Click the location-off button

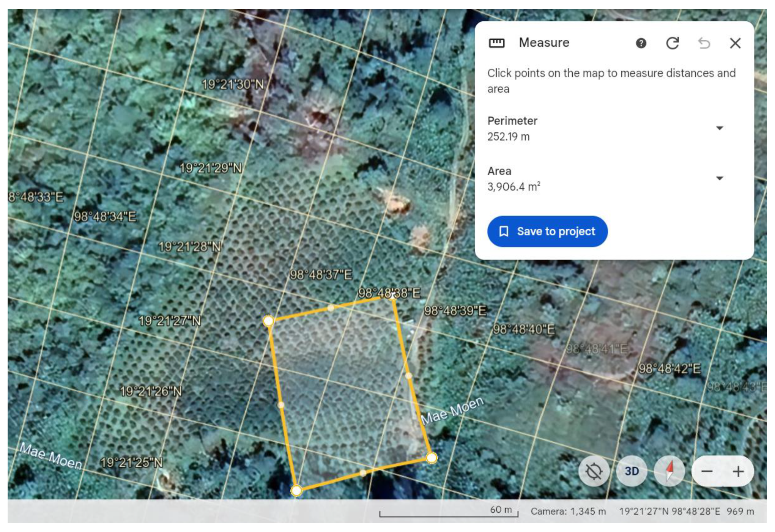(594, 471)
